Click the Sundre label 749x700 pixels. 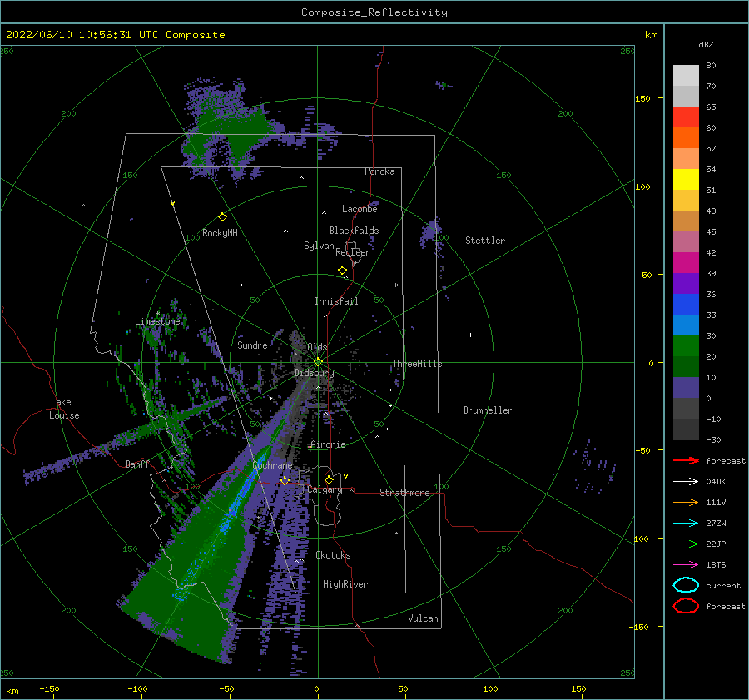coord(252,345)
